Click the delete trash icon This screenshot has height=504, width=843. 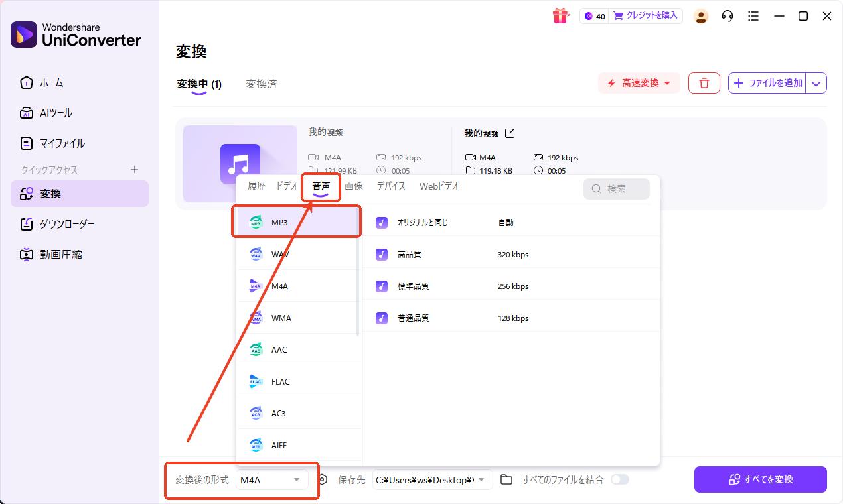pyautogui.click(x=704, y=82)
